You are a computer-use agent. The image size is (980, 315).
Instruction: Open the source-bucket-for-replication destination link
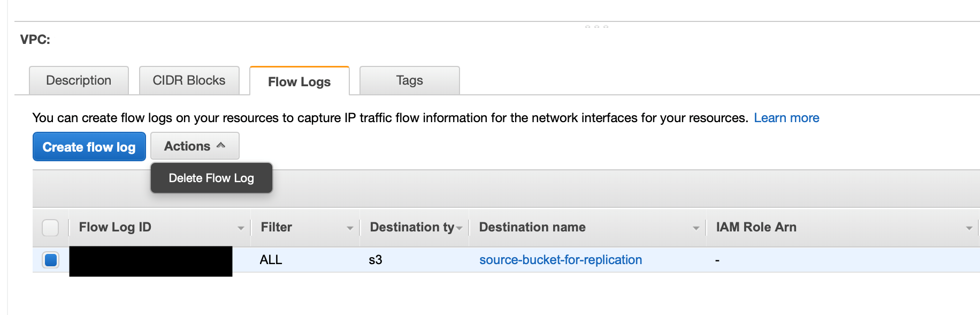[560, 259]
